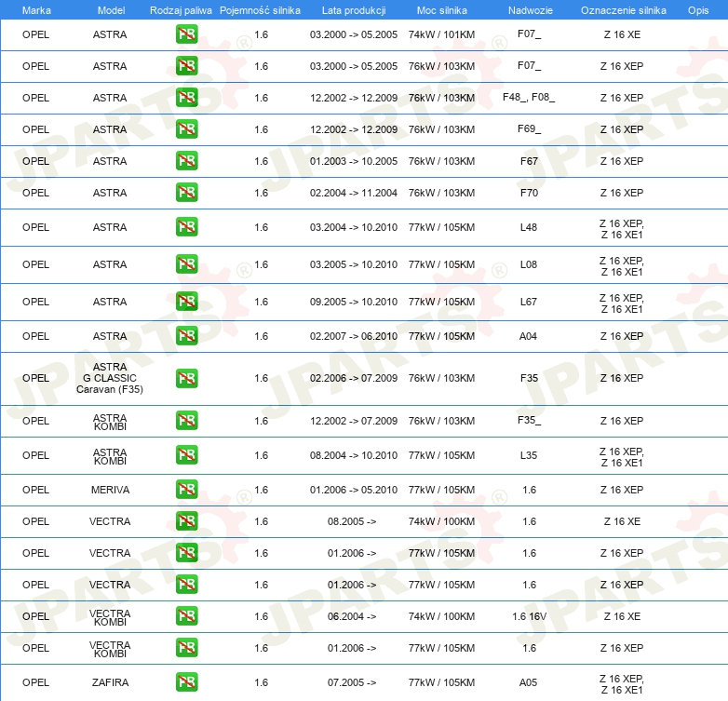Image resolution: width=728 pixels, height=701 pixels.
Task: Click the '12.2002 -> 07.2009' production years cell
Action: pos(354,421)
